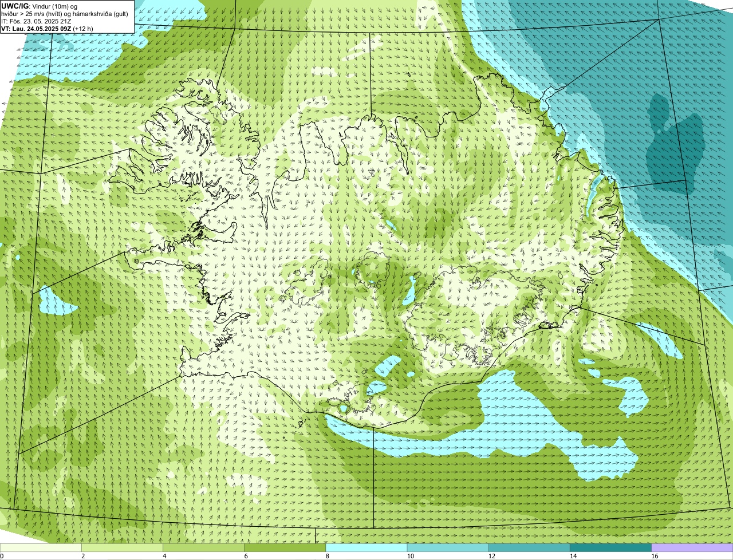The image size is (733, 560).
Task: Click the legend scale label '4'
Action: click(165, 556)
